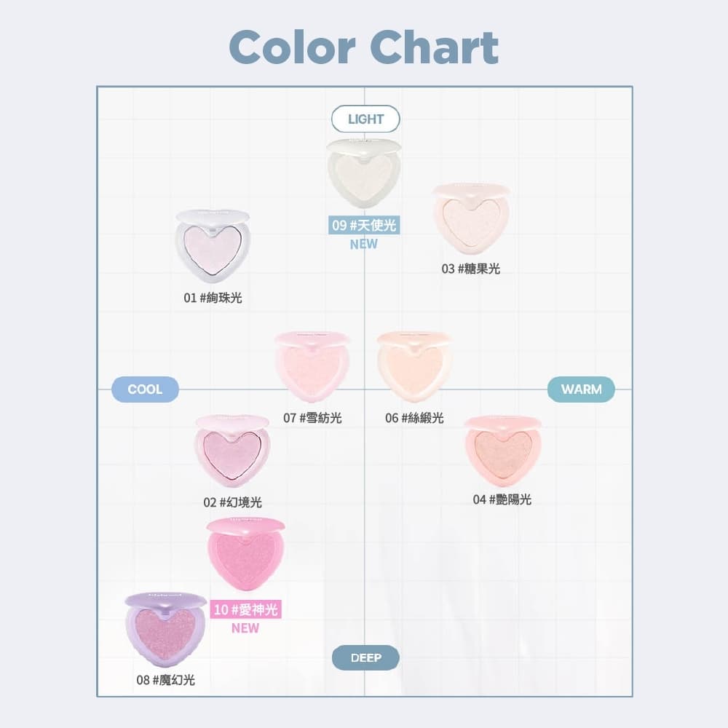
Task: Click the LIGHT axis label
Action: [365, 119]
